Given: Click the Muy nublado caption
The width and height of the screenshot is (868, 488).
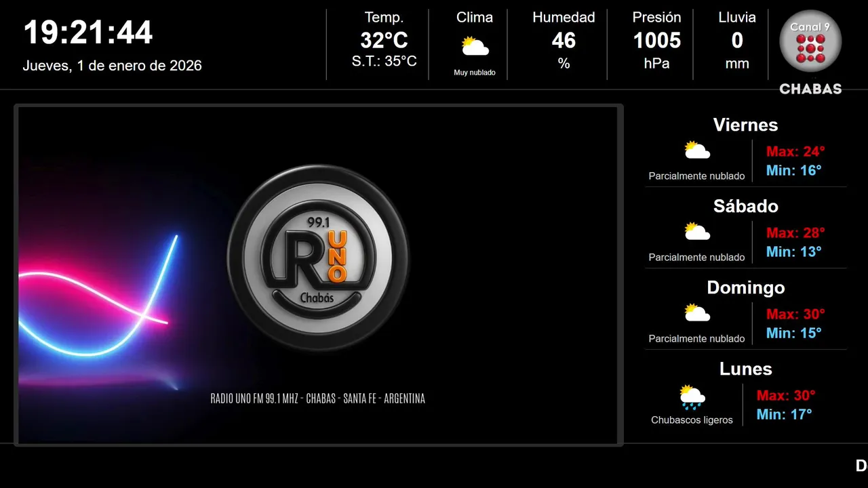Looking at the screenshot, I should pos(475,73).
